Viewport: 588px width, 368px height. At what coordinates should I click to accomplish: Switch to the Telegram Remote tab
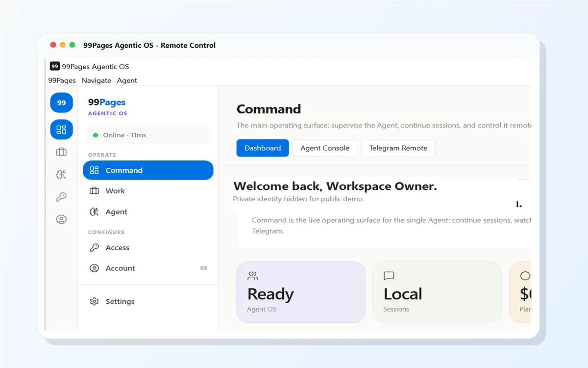(x=398, y=148)
